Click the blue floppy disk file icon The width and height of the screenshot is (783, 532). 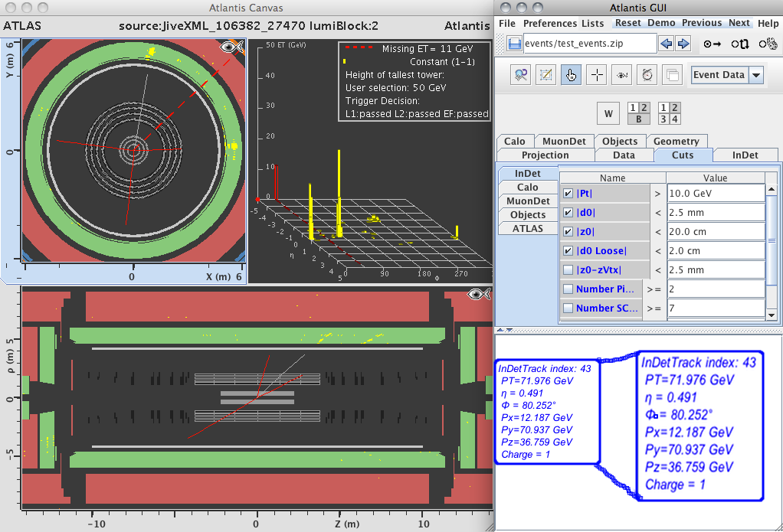click(x=514, y=44)
